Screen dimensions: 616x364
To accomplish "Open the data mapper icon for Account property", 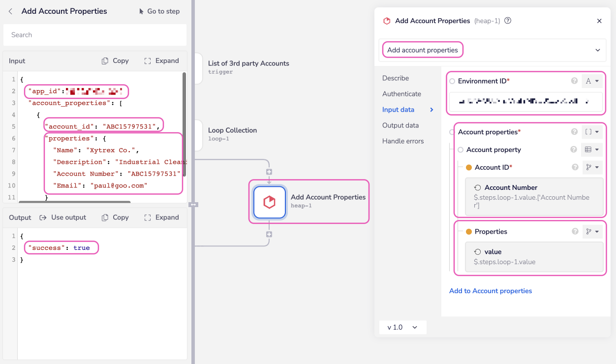I will (x=592, y=149).
